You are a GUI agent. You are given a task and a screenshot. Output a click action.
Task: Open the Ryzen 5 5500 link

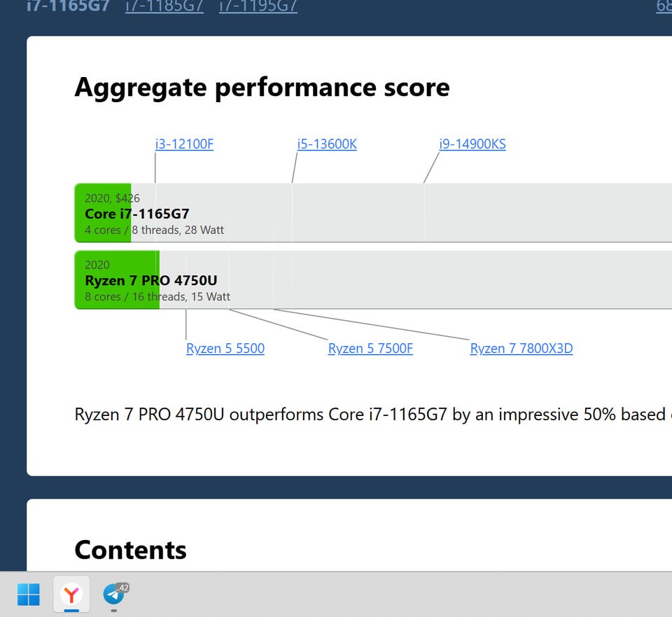225,348
